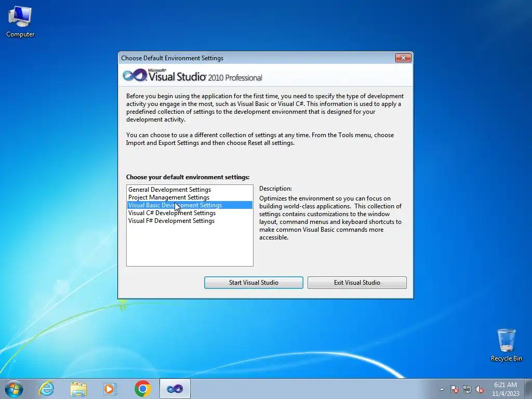
Task: Launch Windows Media Player from taskbar
Action: pos(110,389)
